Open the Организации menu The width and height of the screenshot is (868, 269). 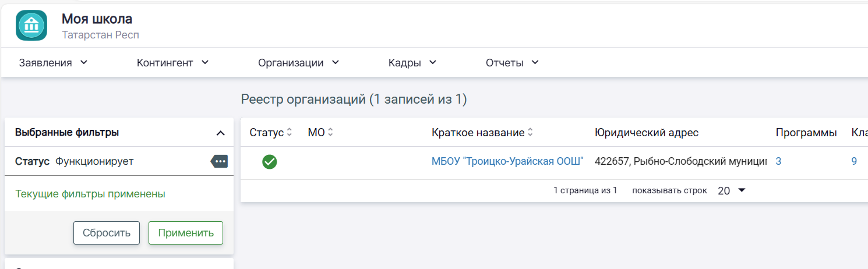coord(298,63)
